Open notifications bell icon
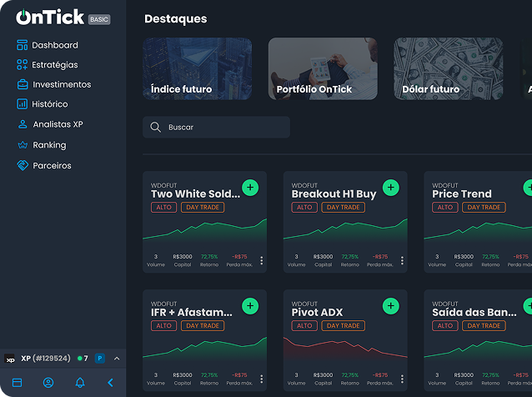 click(x=80, y=383)
